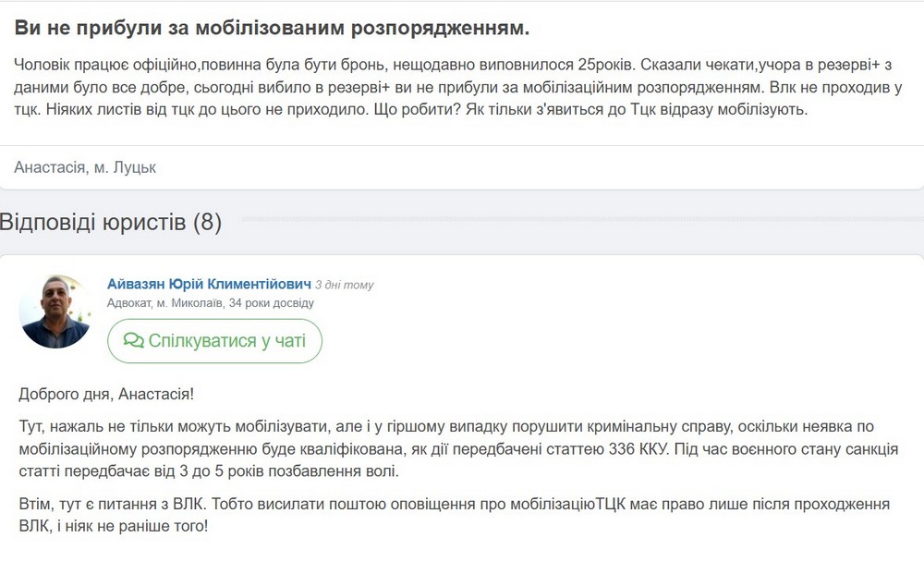Click the 3 дні тому timestamp
The width and height of the screenshot is (924, 562).
point(344,285)
